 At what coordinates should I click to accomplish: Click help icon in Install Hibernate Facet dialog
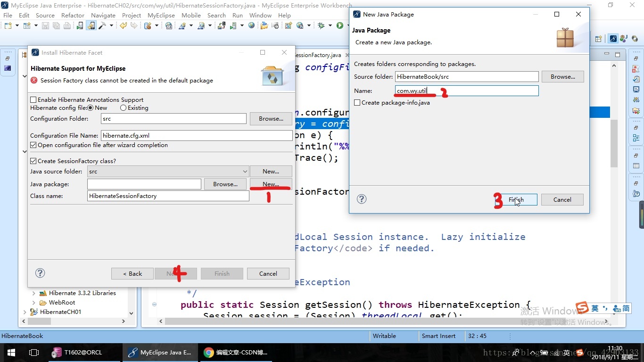point(41,273)
